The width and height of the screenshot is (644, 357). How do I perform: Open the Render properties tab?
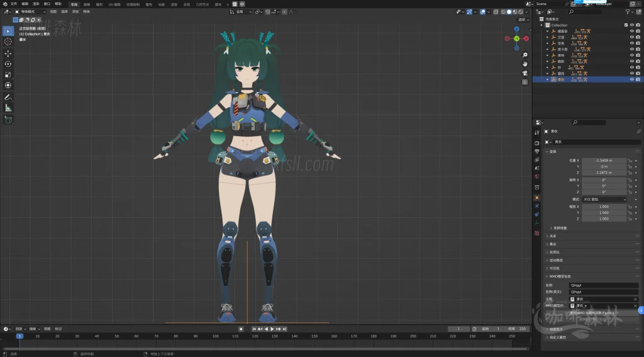pyautogui.click(x=537, y=143)
